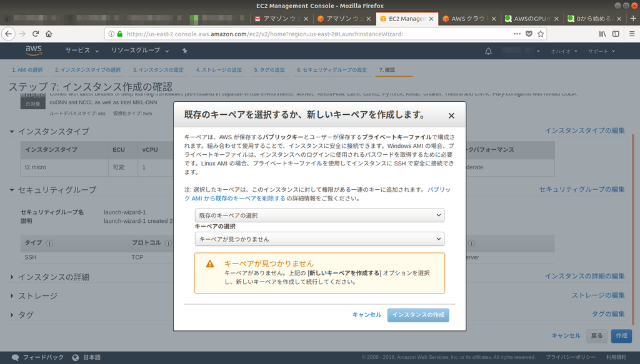
Task: Click the 日本語 language selector
Action: pos(92,358)
